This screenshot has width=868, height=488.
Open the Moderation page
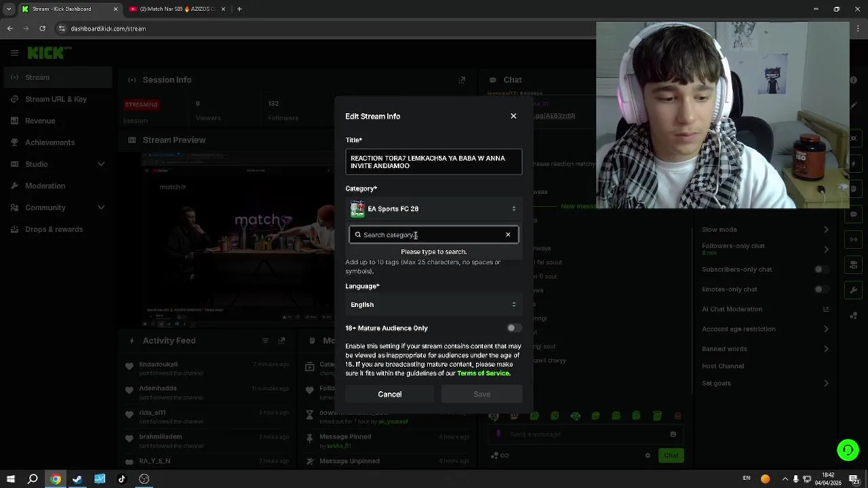(x=56, y=186)
